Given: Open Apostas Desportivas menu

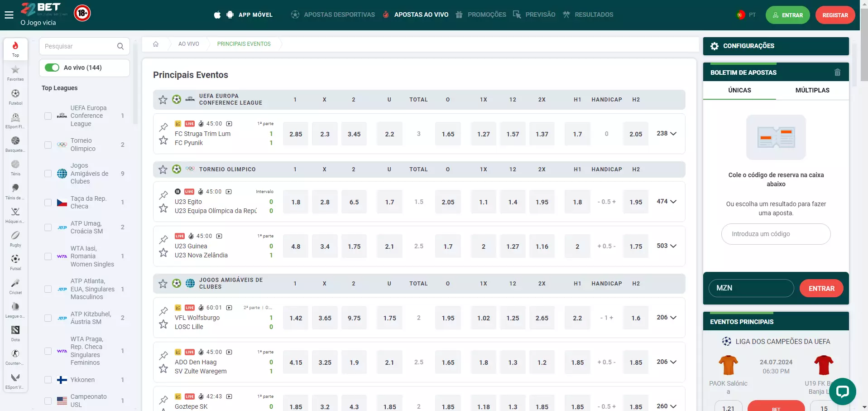Looking at the screenshot, I should [333, 15].
